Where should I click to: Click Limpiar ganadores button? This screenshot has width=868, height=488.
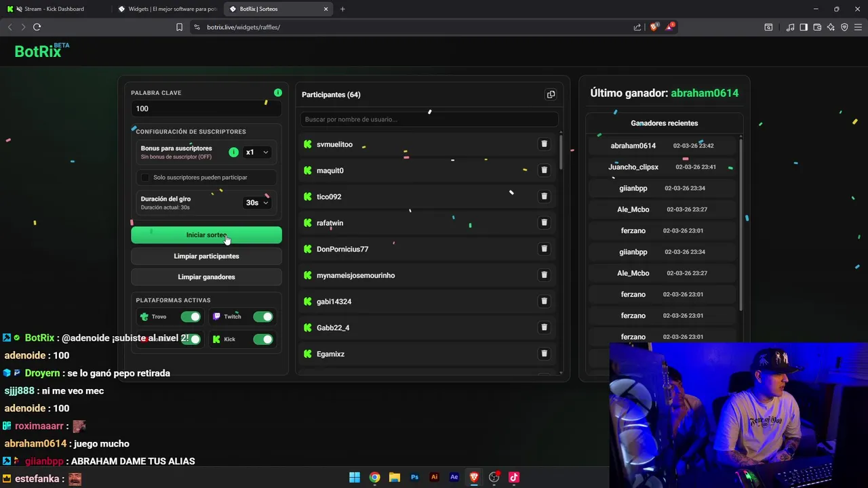tap(206, 277)
